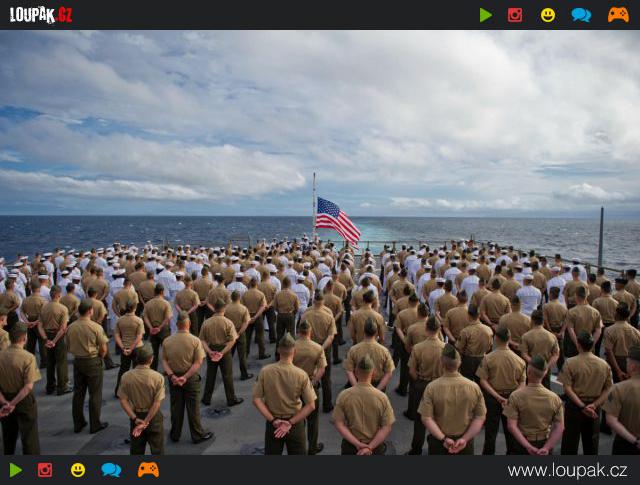
Task: Click the American flag in the photo
Action: point(338,221)
